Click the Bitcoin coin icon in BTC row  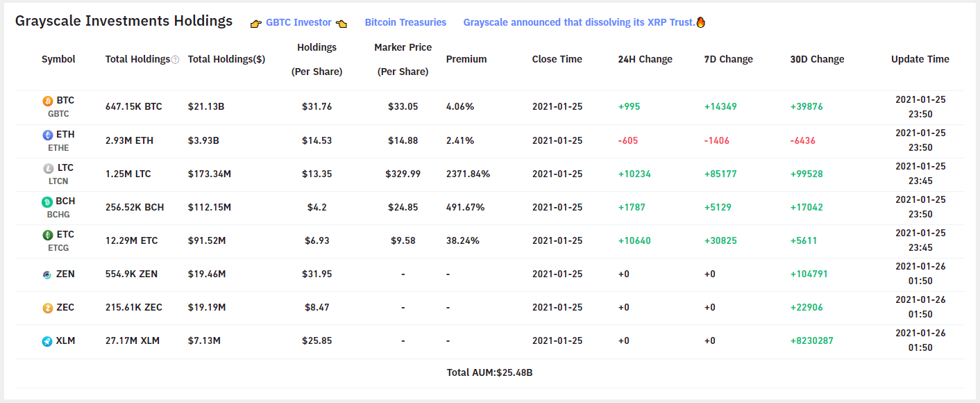(48, 101)
